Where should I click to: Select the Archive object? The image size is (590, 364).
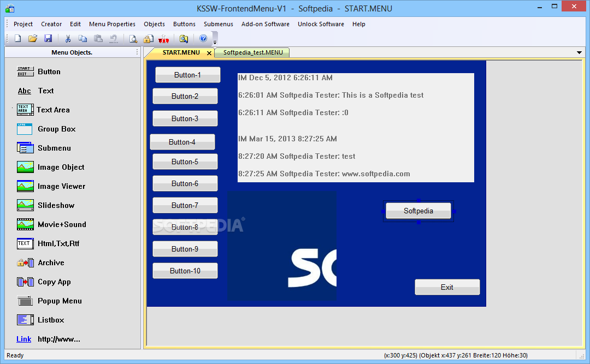pyautogui.click(x=40, y=263)
